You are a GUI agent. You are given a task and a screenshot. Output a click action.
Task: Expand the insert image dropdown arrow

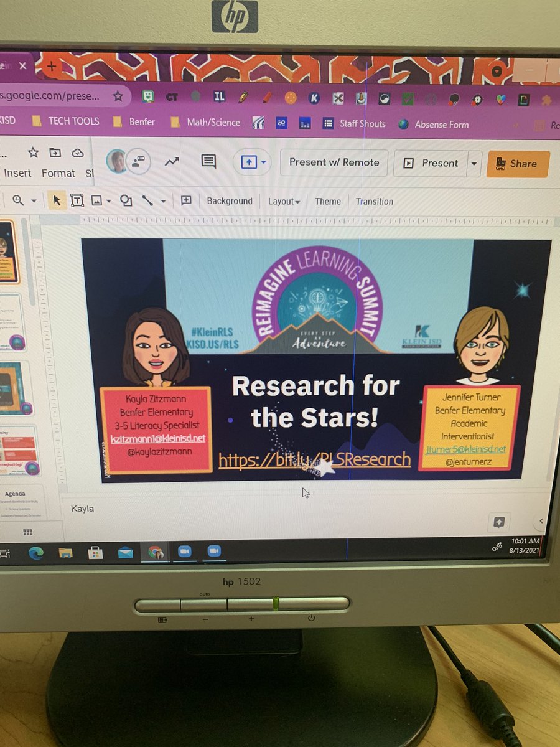[x=109, y=201]
